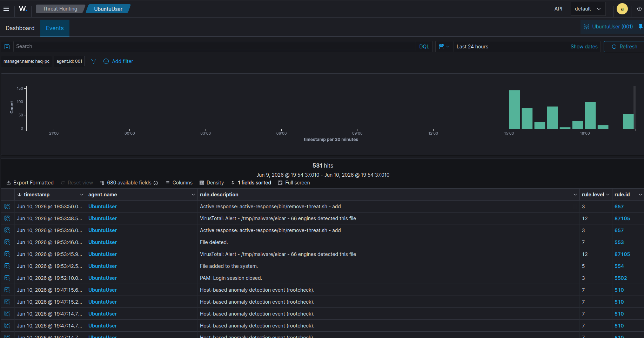Open the saved queries icon beside Search
Viewport: 644px width, 338px height.
(x=7, y=47)
